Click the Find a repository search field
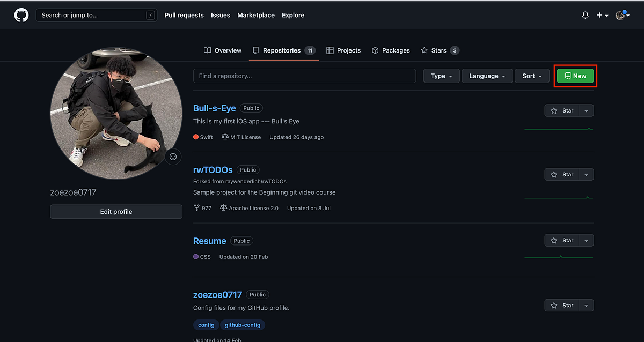 pos(304,76)
